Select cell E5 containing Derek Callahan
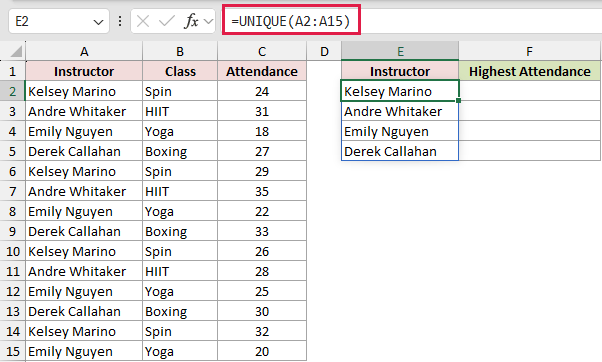 point(400,151)
